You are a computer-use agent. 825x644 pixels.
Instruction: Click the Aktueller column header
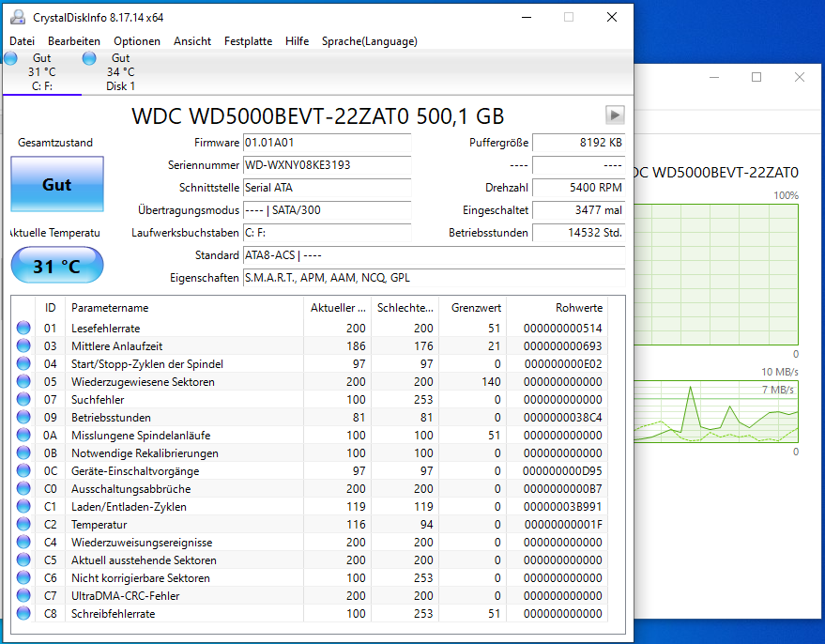[x=337, y=308]
